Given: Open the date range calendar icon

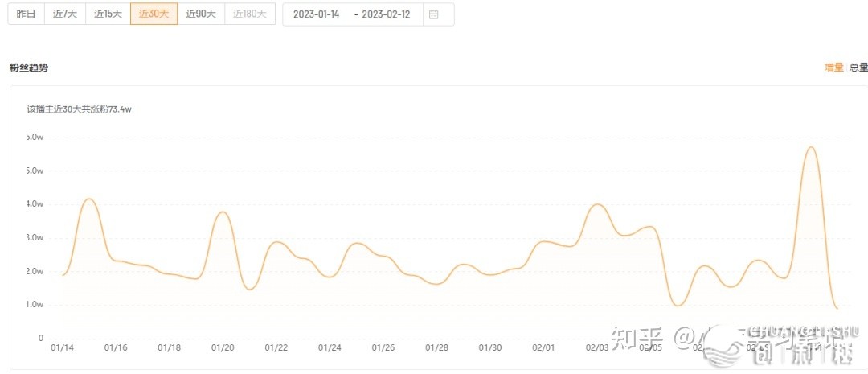Looking at the screenshot, I should (434, 14).
